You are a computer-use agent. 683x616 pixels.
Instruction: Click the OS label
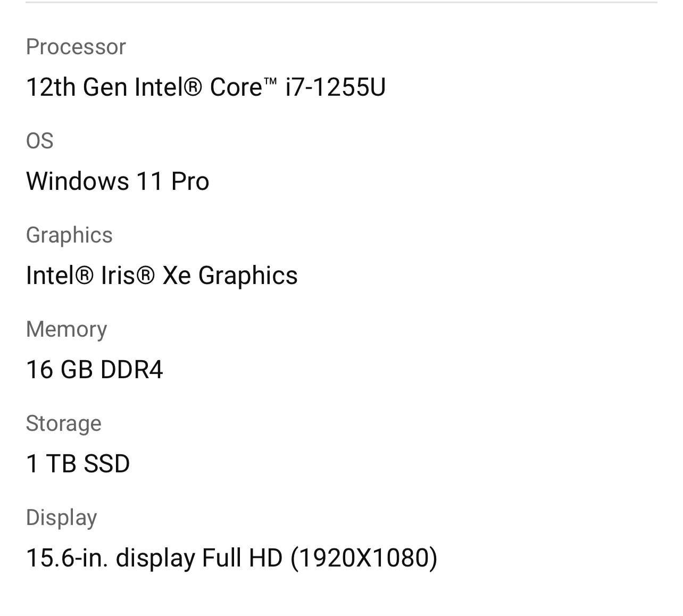(x=39, y=141)
